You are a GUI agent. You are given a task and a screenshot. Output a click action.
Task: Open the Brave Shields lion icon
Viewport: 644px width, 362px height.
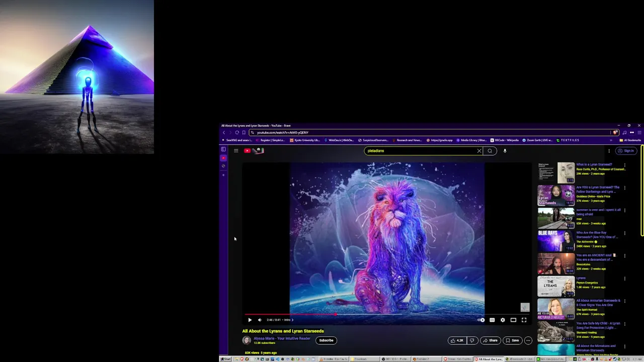click(615, 133)
